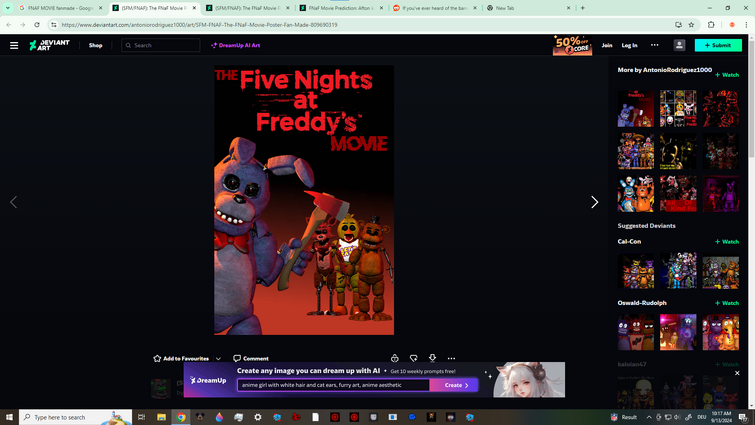Click the Log In link

coord(629,45)
